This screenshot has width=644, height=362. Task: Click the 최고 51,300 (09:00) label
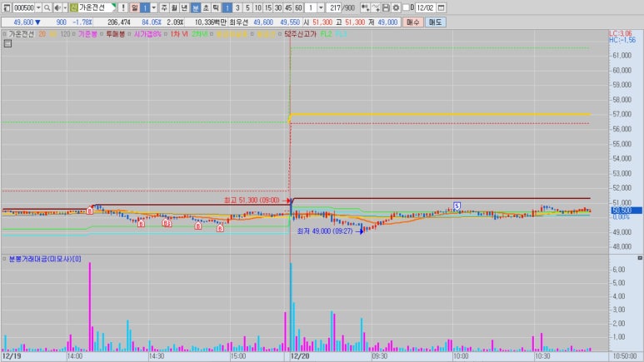coord(252,201)
